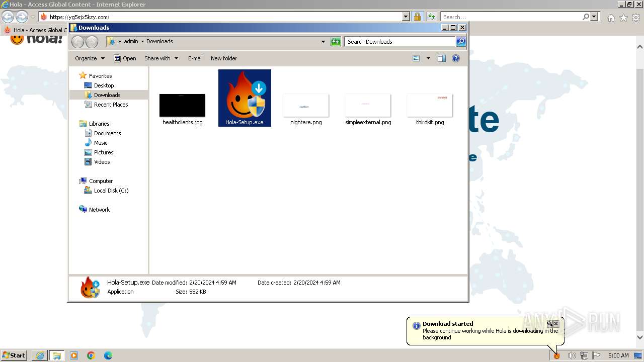The image size is (644, 362).
Task: Open Desktop in navigation pane
Action: pyautogui.click(x=104, y=85)
